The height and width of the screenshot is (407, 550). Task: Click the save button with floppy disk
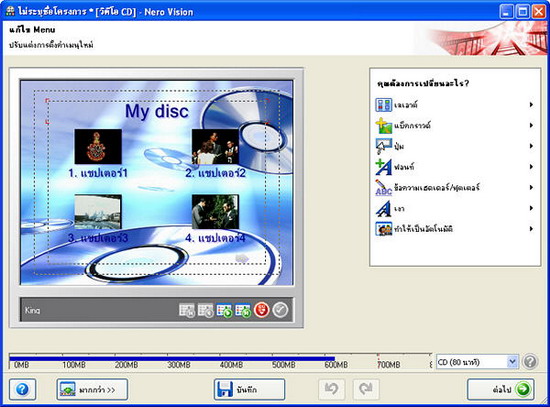click(x=249, y=389)
